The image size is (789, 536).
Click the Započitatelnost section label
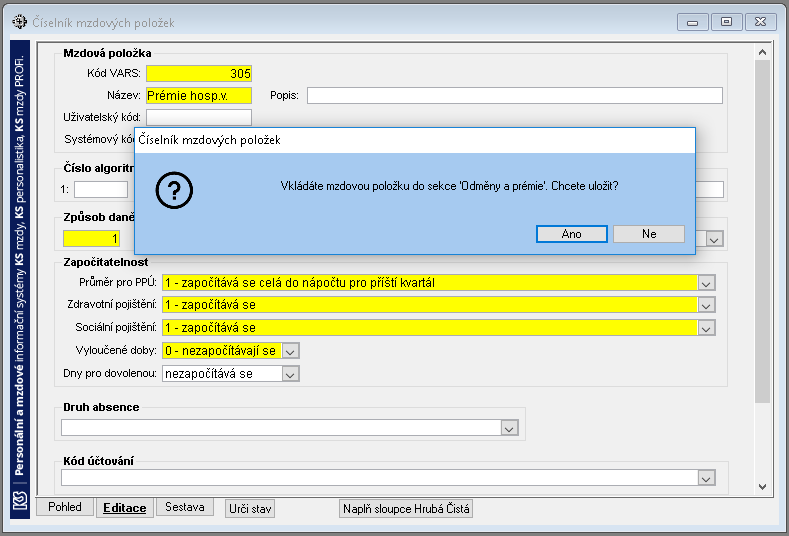(x=106, y=262)
